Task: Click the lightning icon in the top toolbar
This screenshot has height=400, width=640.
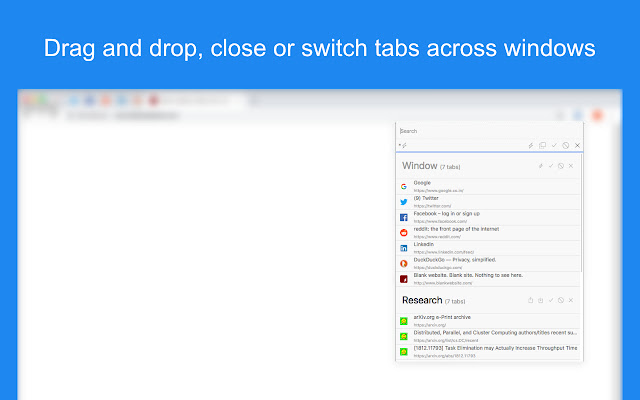Action: (x=531, y=145)
